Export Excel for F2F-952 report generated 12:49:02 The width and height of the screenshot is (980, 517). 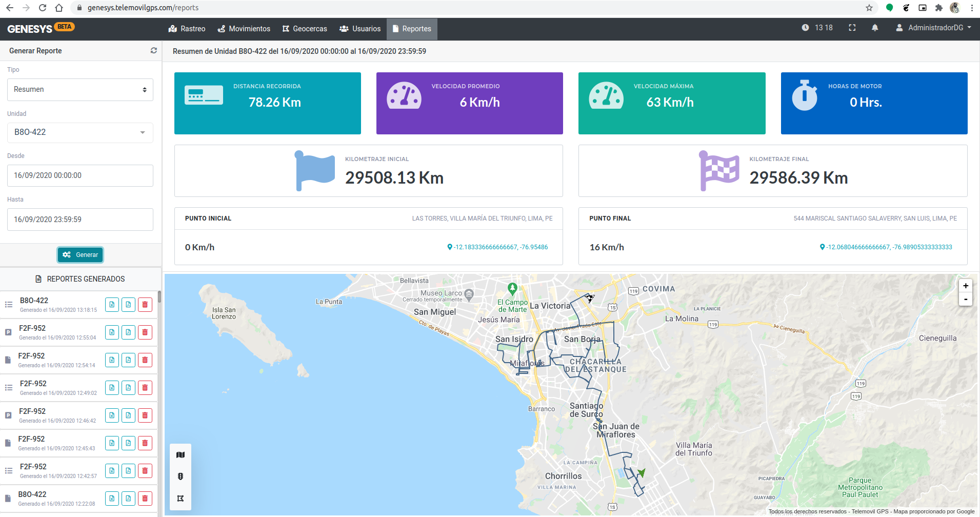click(x=112, y=388)
